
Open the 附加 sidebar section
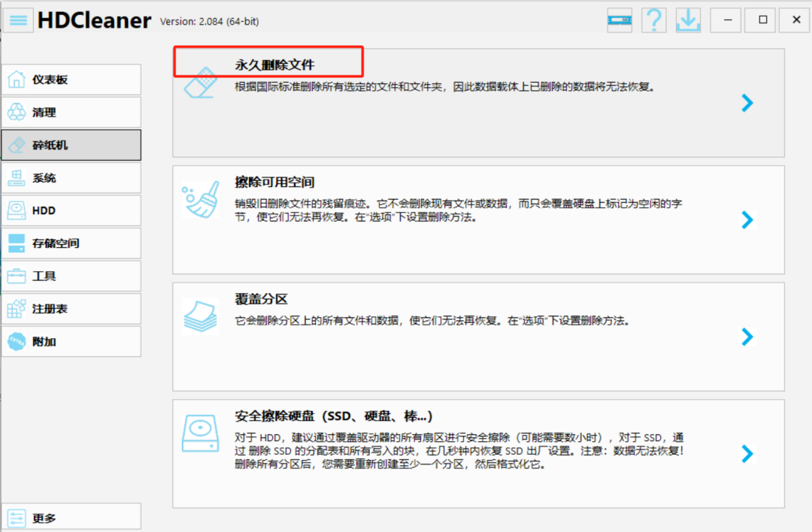point(71,342)
